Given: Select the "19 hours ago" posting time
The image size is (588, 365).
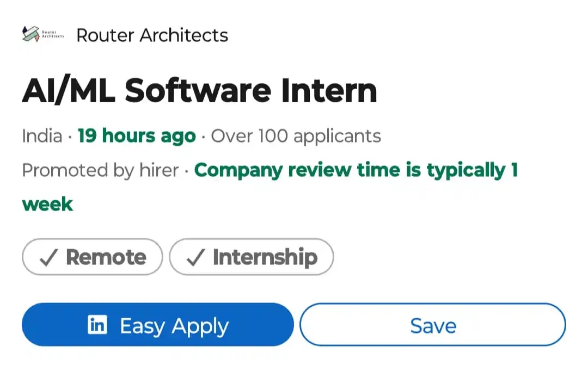Looking at the screenshot, I should pos(137,135).
